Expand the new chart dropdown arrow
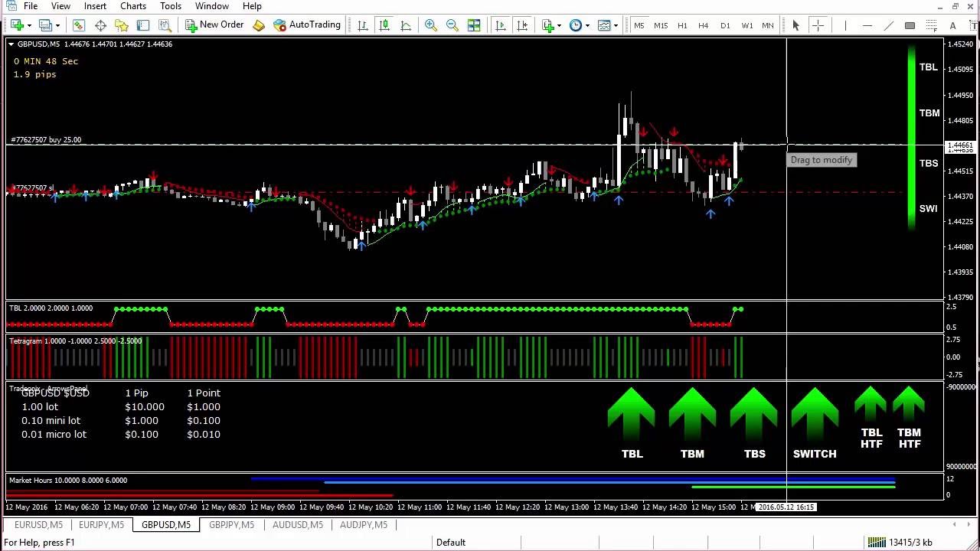 29,25
